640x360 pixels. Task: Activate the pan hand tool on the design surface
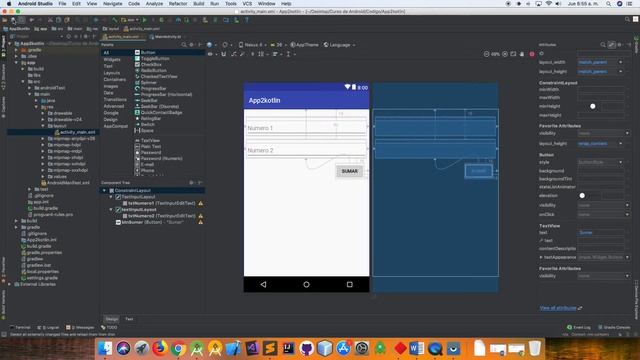[522, 54]
